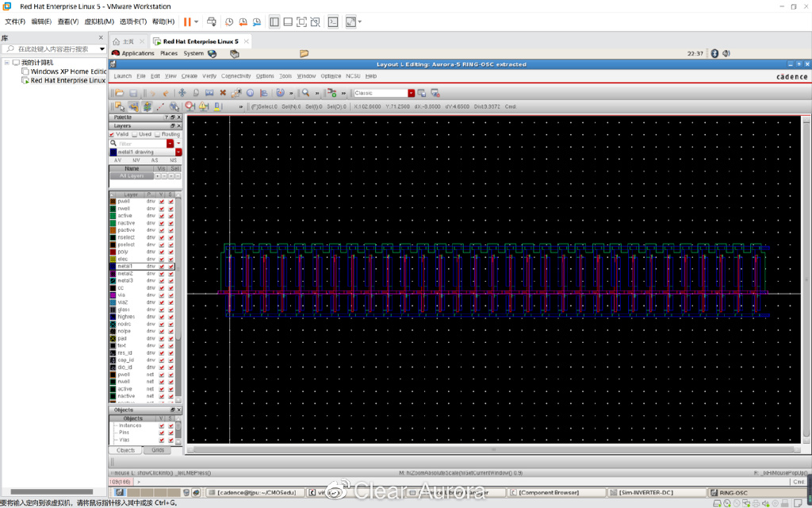Click the red circle pin marker icon
This screenshot has height=508, width=812.
coord(190,106)
